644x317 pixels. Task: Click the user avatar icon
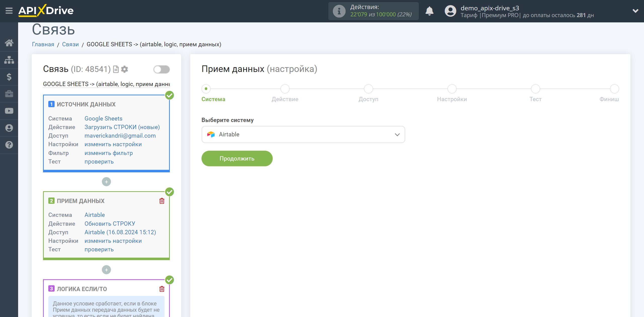[450, 11]
